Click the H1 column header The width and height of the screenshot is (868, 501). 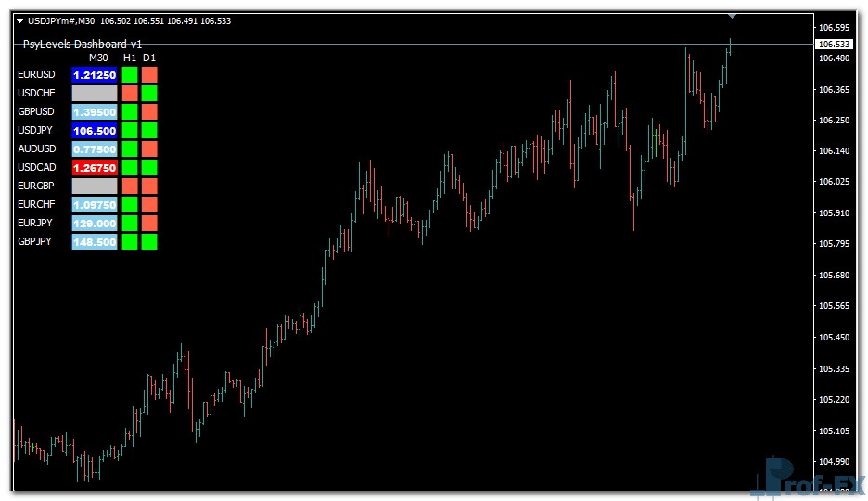click(x=130, y=58)
